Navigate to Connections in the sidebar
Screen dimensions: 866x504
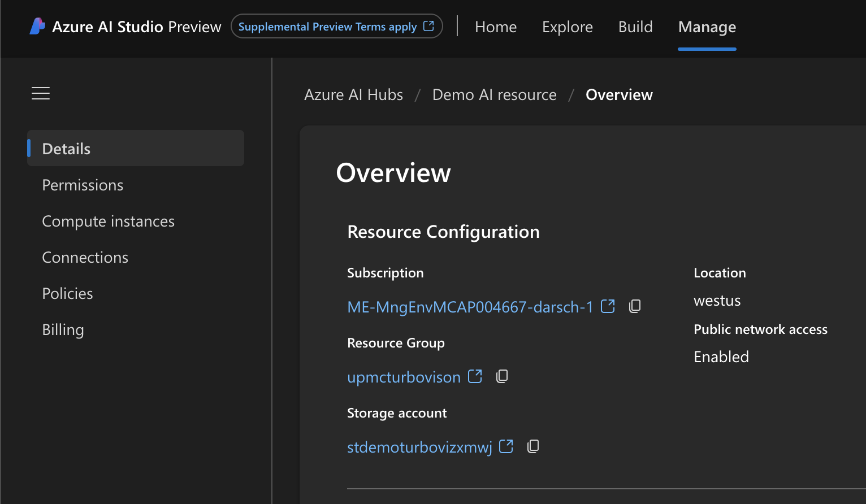(x=85, y=257)
